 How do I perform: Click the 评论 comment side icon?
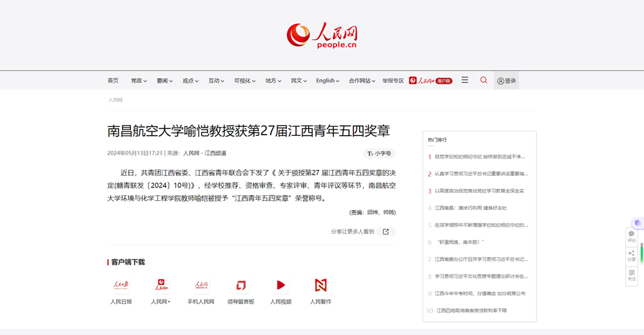pos(631,236)
